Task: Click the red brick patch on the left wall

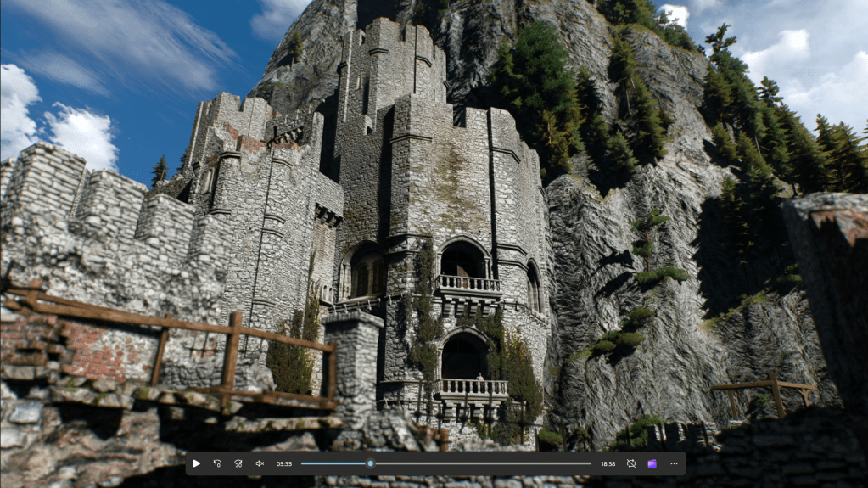Action: coord(93,346)
